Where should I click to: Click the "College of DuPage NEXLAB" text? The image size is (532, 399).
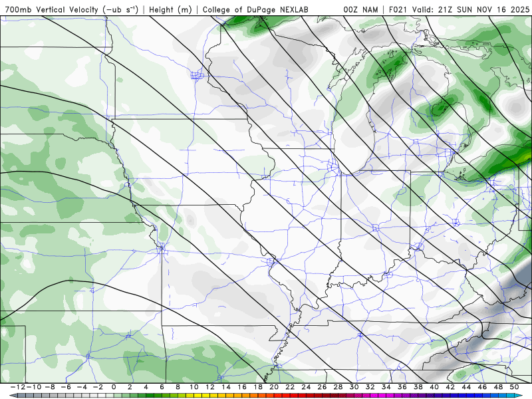coord(255,9)
